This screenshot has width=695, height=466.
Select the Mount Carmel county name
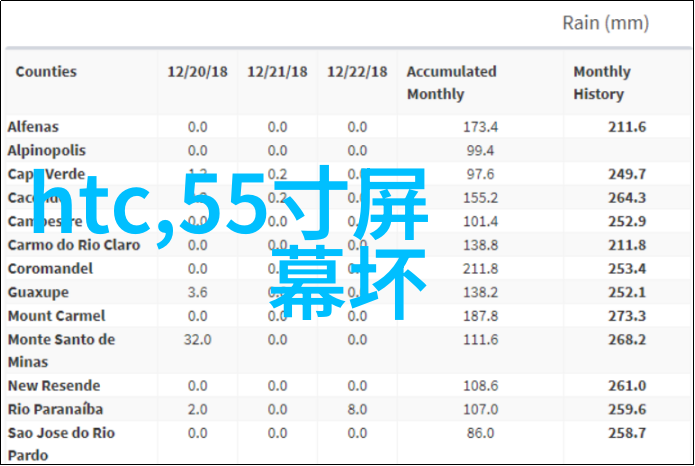[x=57, y=316]
